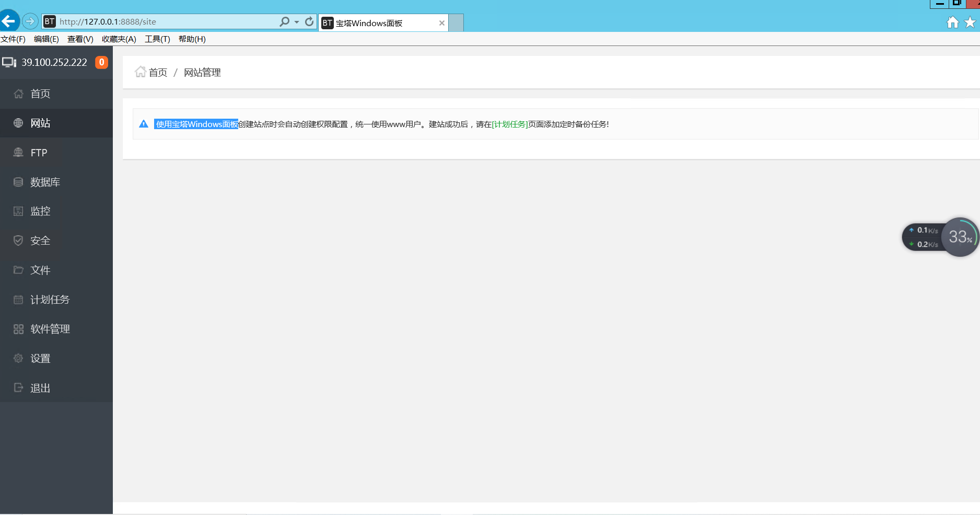Click the calendar icon for 计划任务
The image size is (980, 515).
[18, 300]
